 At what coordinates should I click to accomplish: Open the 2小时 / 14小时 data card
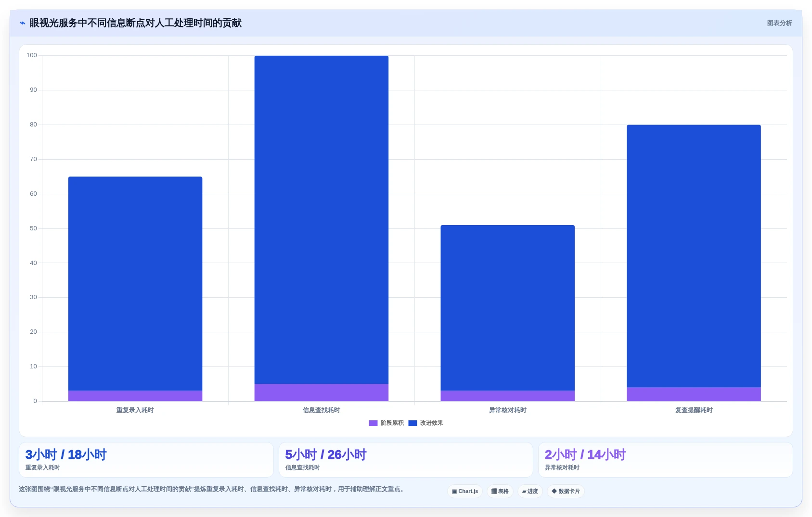point(666,460)
